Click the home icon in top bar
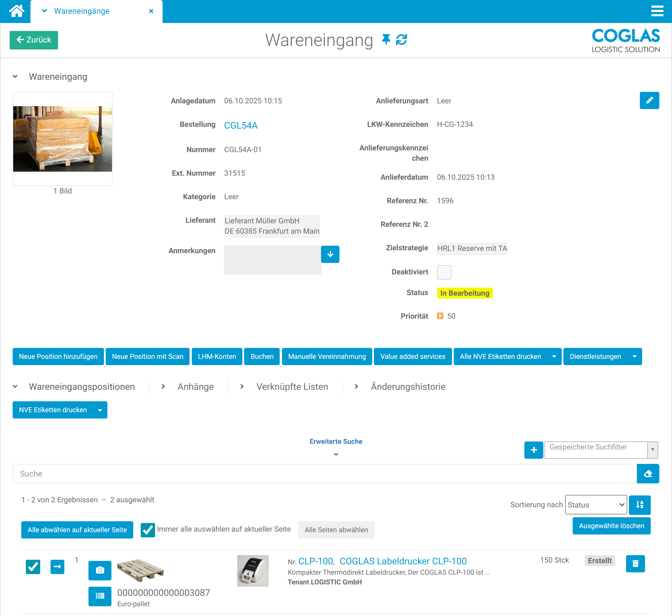 (16, 11)
